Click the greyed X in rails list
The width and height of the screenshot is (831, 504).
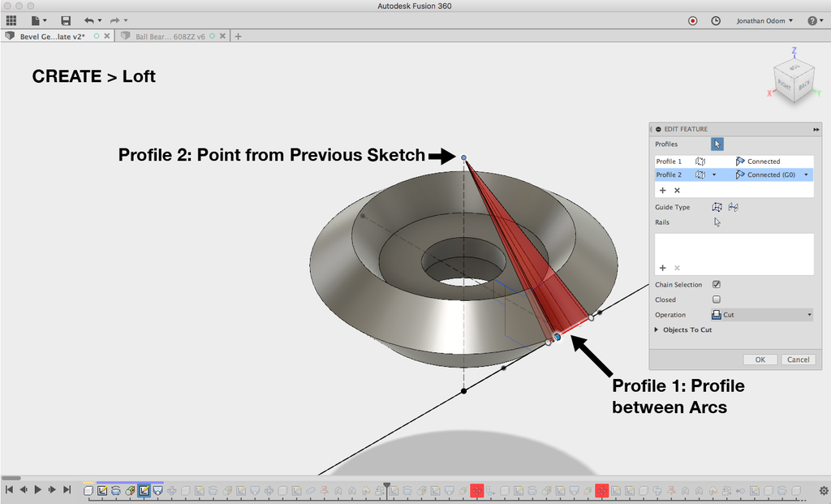click(677, 268)
